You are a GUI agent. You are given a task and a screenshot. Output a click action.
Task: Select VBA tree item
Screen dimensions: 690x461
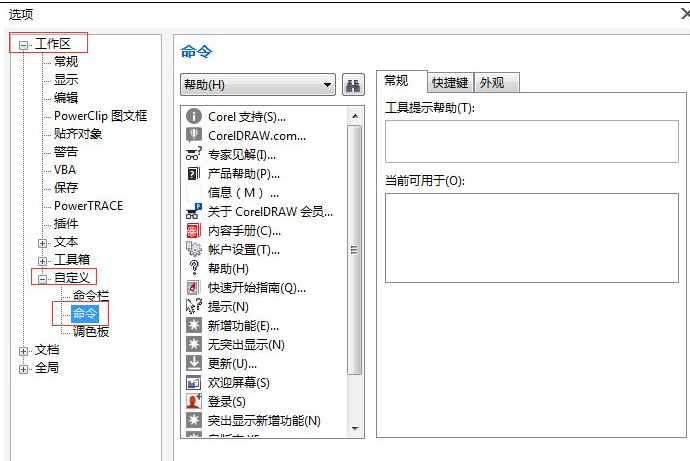[x=65, y=170]
